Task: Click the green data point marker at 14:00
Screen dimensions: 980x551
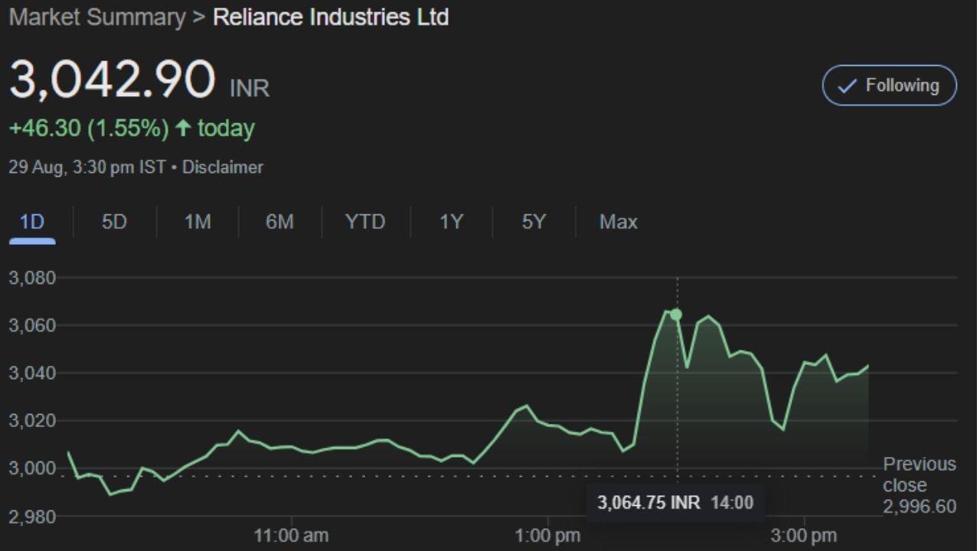Action: (676, 315)
